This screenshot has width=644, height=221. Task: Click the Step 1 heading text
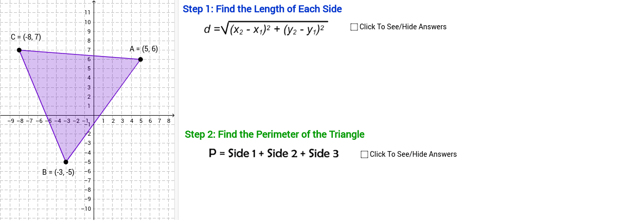point(262,9)
